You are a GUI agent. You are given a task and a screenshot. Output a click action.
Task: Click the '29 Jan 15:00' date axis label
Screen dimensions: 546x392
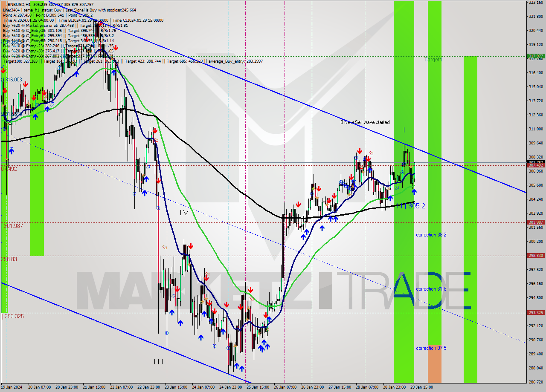point(421,387)
